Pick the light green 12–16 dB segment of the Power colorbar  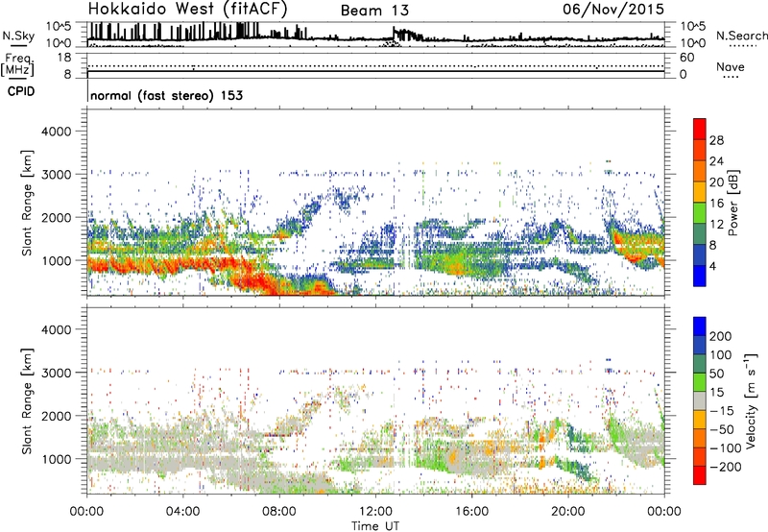click(700, 213)
